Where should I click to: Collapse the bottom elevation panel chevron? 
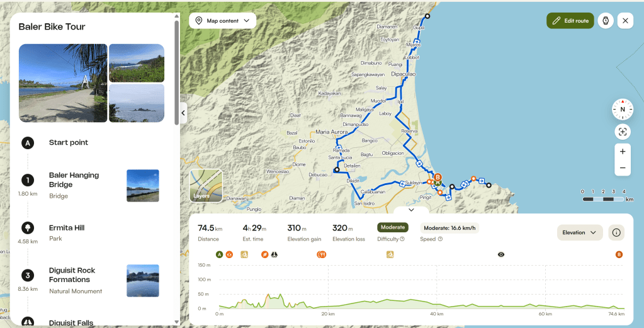click(x=410, y=210)
